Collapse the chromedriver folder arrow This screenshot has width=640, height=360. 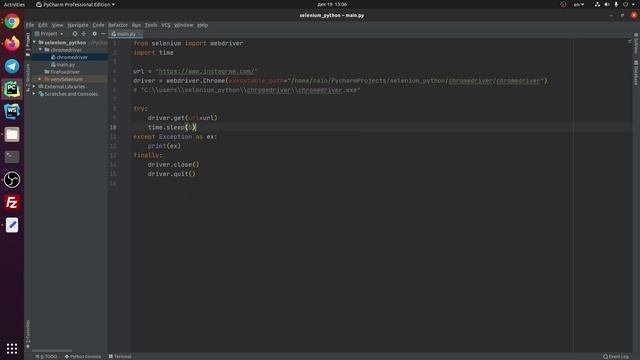40,50
